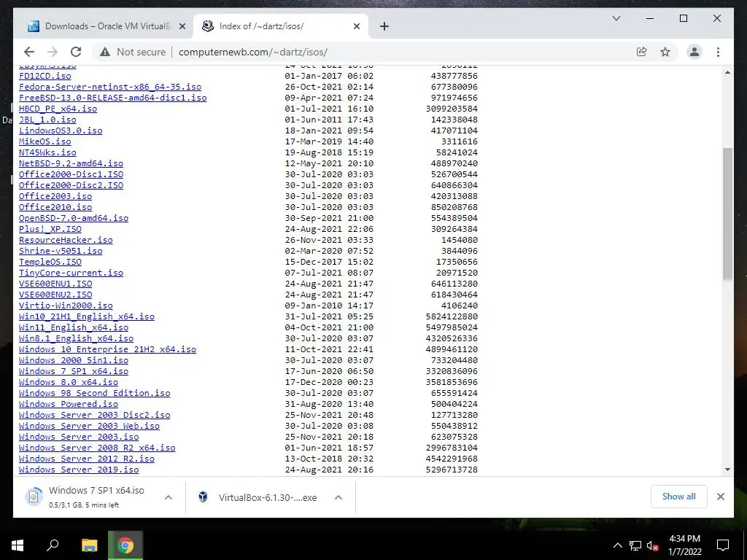747x560 pixels.
Task: Click HBCD_PE_x64.iso link
Action: [x=58, y=109]
